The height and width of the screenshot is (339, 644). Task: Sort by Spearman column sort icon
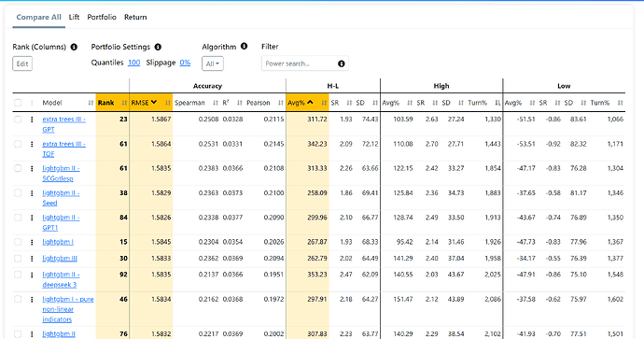tap(216, 103)
